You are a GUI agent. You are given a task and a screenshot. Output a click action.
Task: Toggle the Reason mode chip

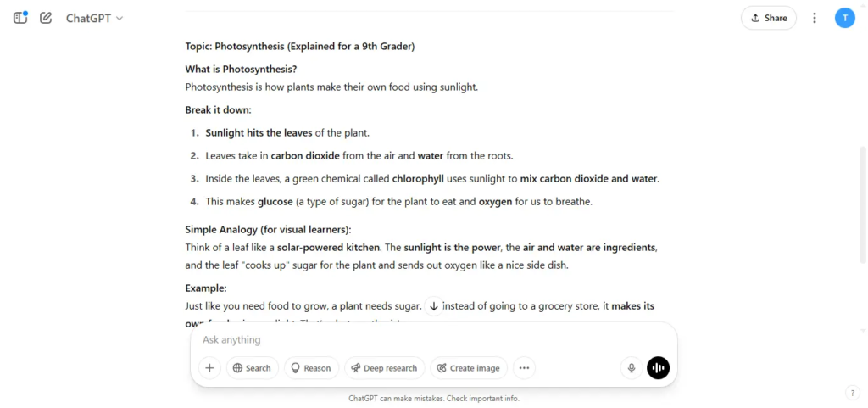(x=311, y=368)
